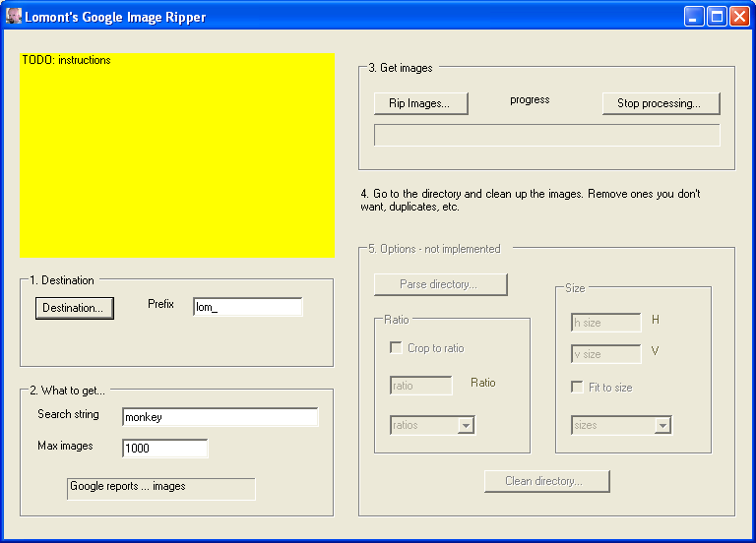This screenshot has width=756, height=543.
Task: Start ripping with Rip Images... button
Action: coord(420,103)
